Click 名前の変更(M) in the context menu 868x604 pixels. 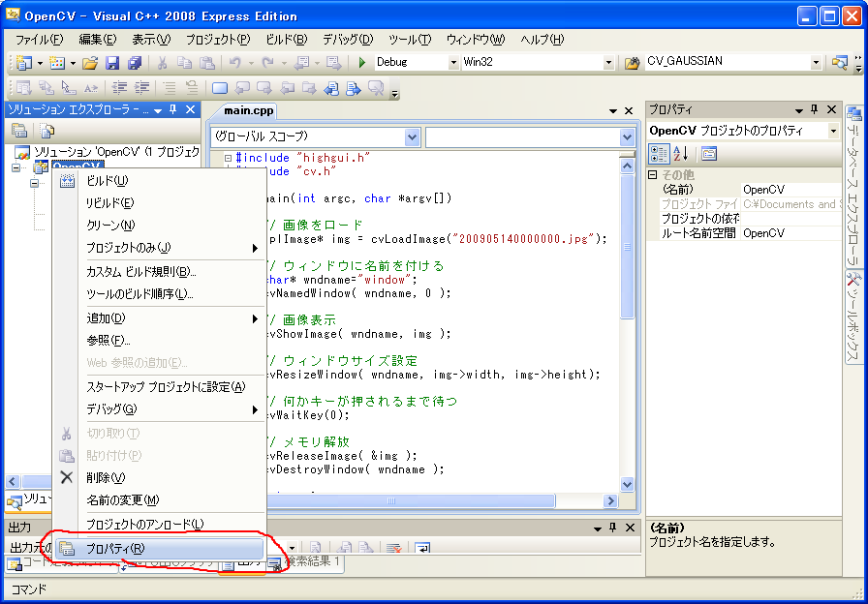click(160, 500)
